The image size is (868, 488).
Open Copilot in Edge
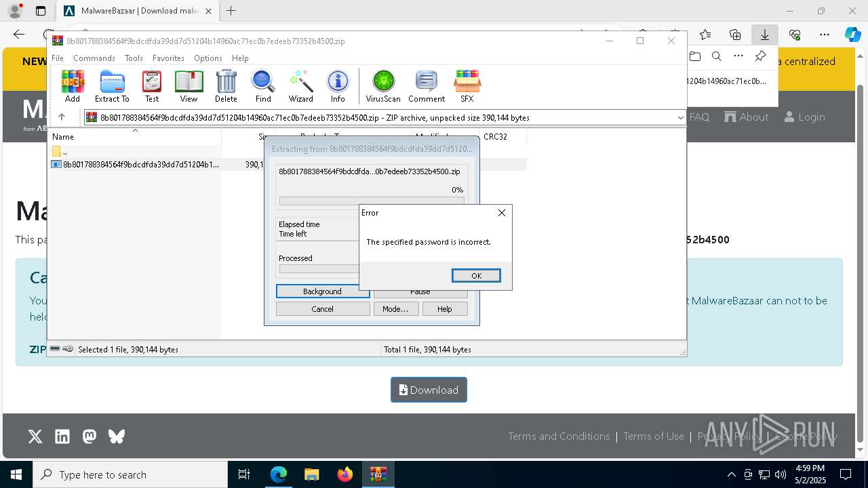click(852, 35)
